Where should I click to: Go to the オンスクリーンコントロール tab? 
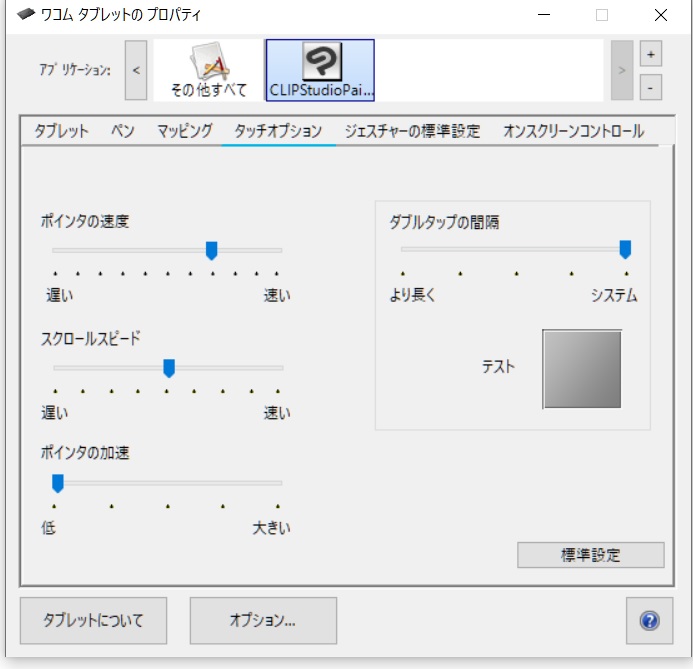click(574, 131)
